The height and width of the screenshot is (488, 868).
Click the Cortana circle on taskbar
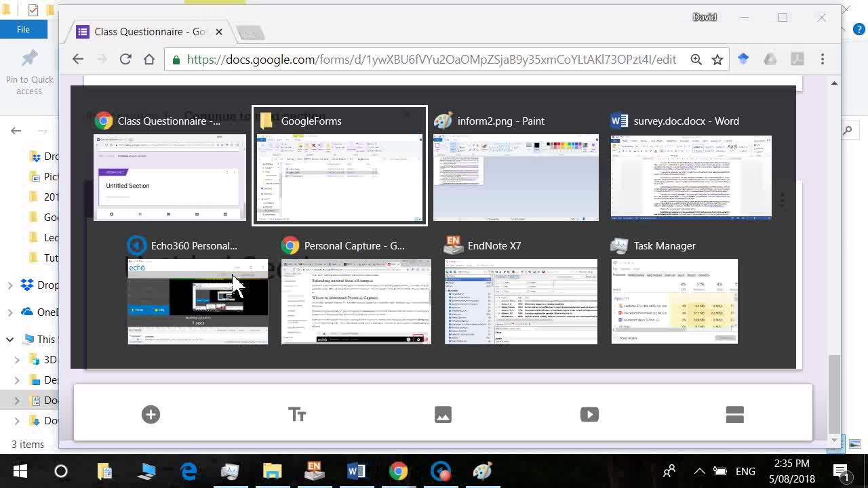coord(61,471)
